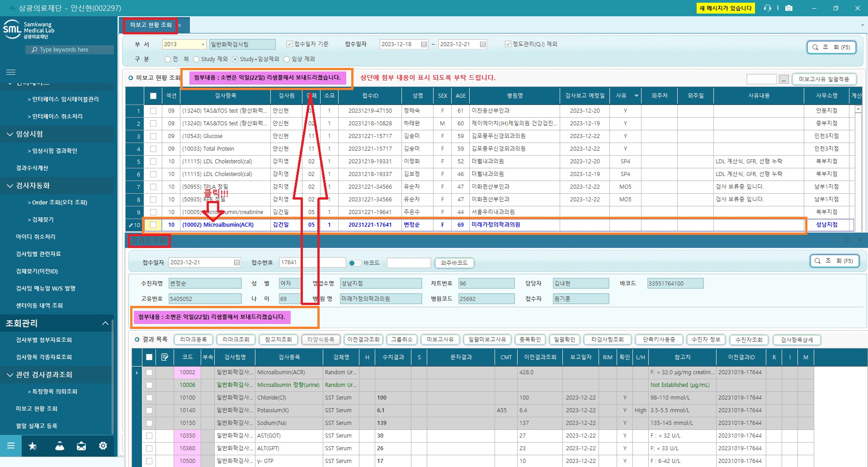Screen dimensions: 868x467
Task: Uncheck the 접수일자 기준 checkbox
Action: pyautogui.click(x=290, y=44)
